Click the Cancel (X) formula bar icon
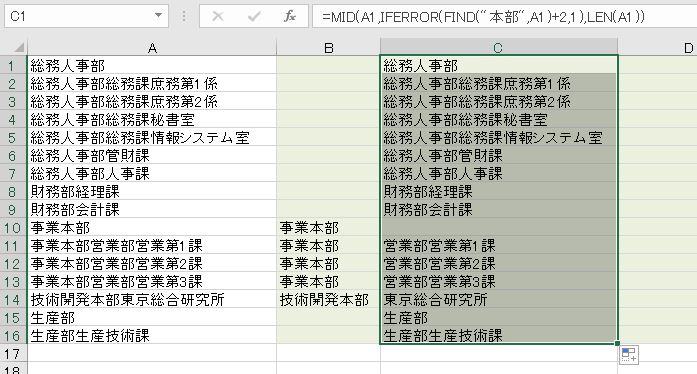 [217, 16]
